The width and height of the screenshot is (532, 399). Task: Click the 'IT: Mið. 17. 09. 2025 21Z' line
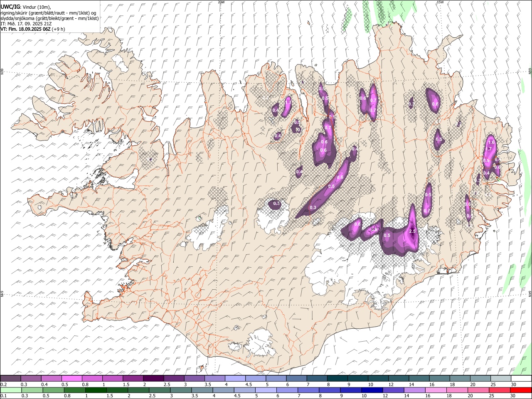[x=26, y=24]
